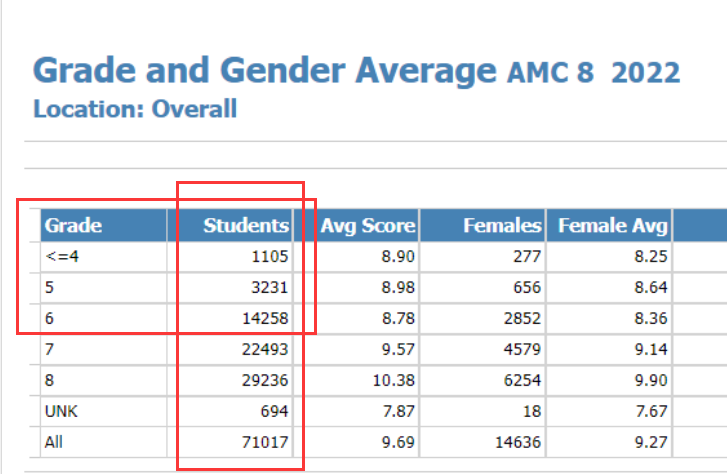Select the UNK females count 18
The width and height of the screenshot is (727, 474).
[531, 411]
